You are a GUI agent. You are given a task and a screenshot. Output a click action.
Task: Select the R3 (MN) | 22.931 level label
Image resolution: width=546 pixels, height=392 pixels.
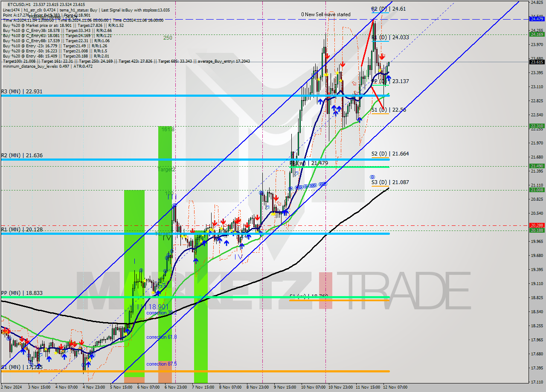(21, 91)
